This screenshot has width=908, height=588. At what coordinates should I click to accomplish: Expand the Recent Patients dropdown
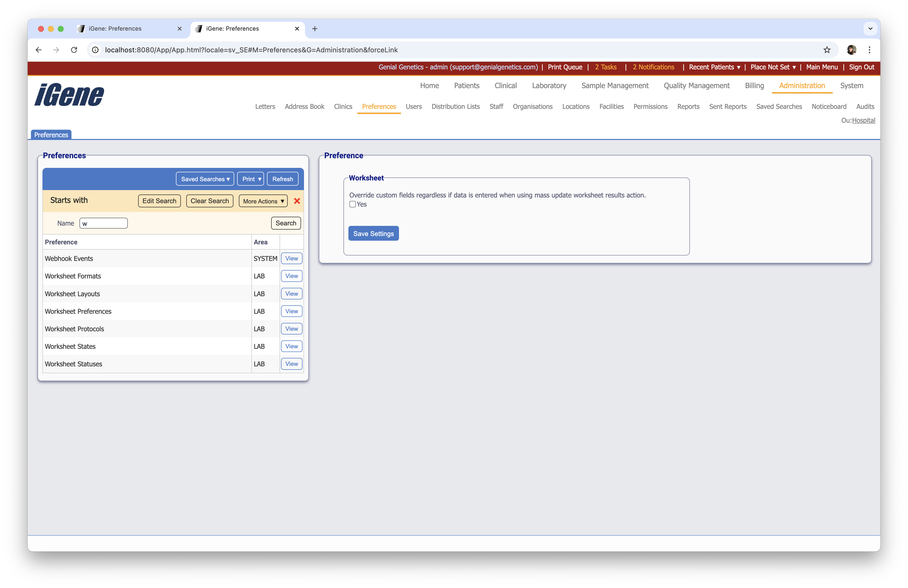[x=714, y=67]
